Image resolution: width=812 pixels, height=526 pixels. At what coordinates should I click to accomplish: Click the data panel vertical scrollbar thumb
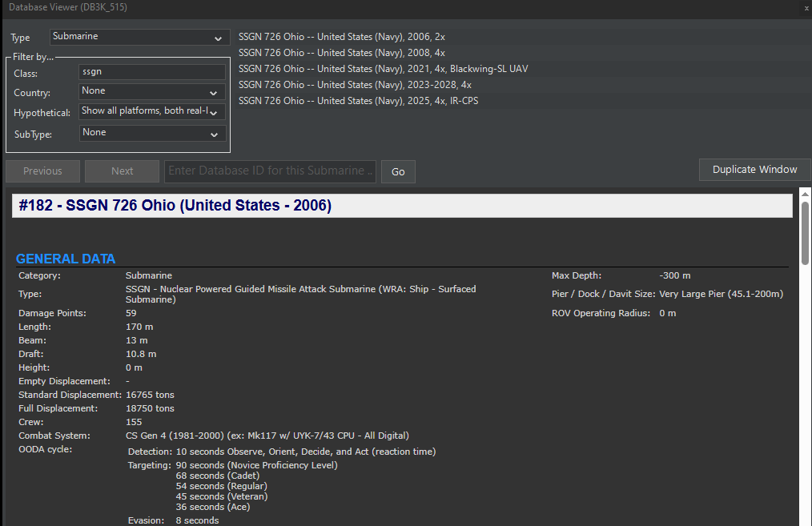click(805, 233)
